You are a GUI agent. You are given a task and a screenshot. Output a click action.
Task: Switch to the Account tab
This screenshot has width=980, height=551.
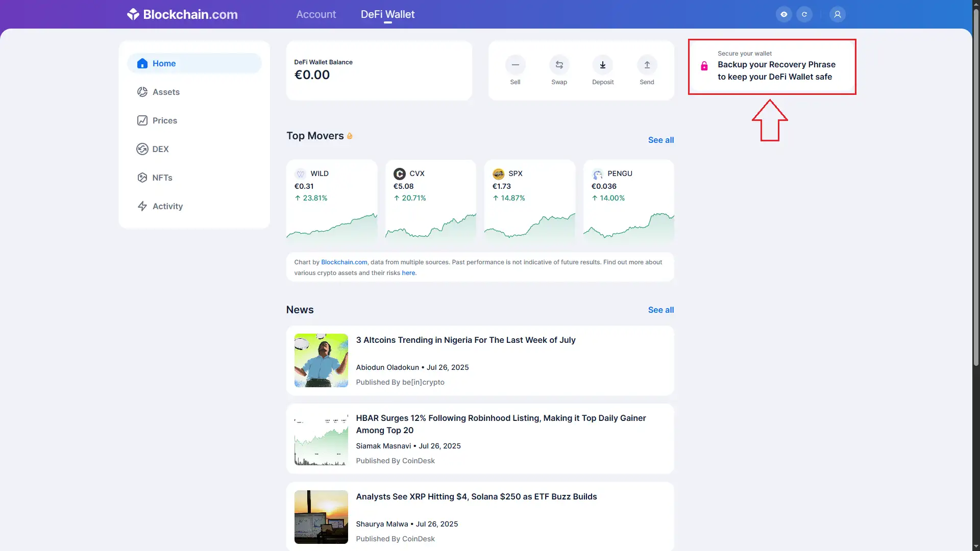(316, 14)
